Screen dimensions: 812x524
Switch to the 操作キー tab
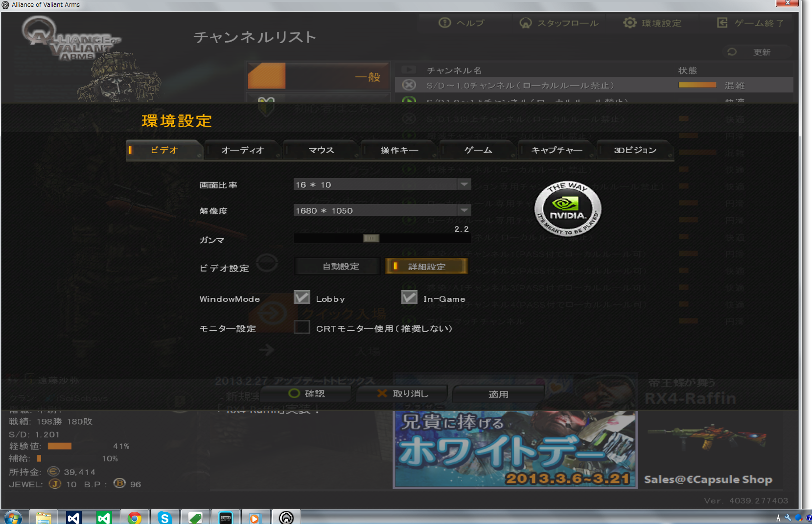click(x=399, y=150)
